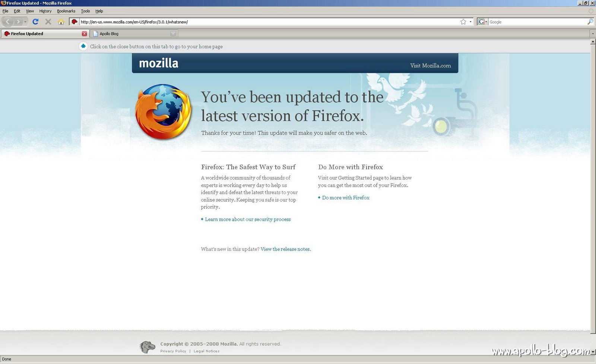Switch to the Apollo Blog tab

click(134, 34)
